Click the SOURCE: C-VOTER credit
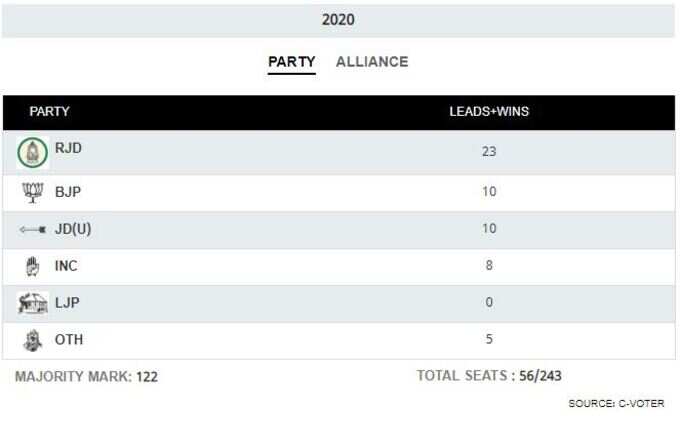680x446 pixels. click(616, 403)
